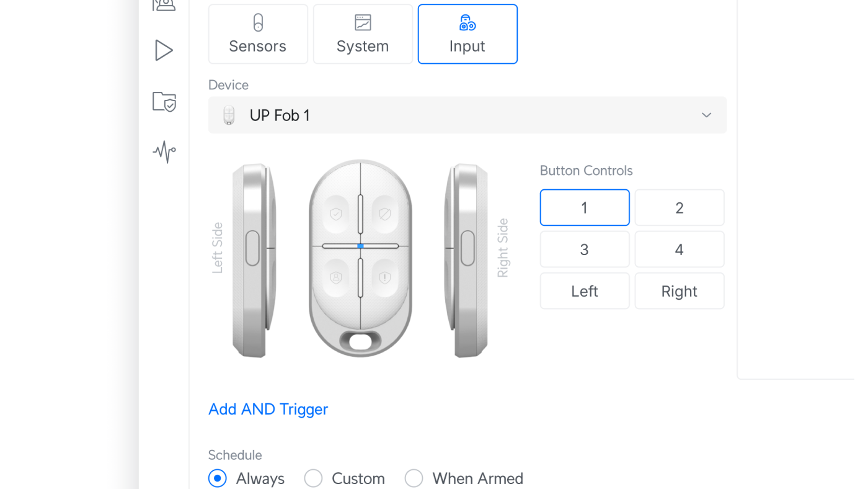Select the Input tab
868x489 pixels.
tap(467, 34)
